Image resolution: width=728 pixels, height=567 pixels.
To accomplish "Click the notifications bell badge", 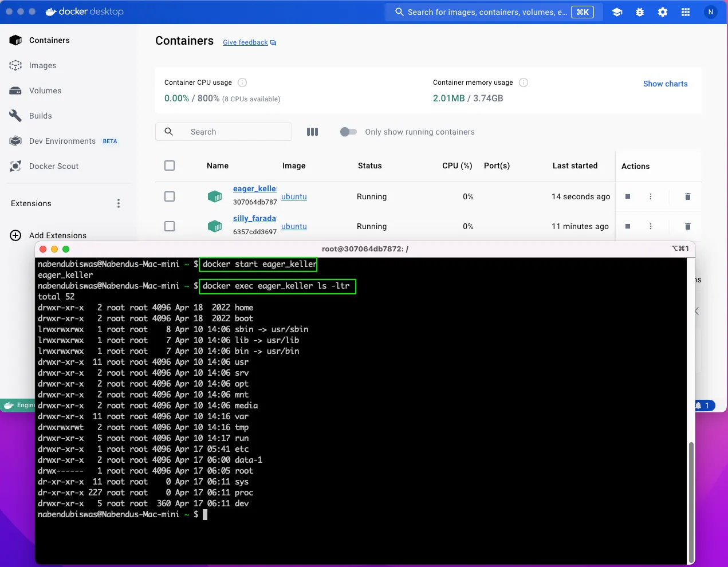I will pyautogui.click(x=705, y=405).
